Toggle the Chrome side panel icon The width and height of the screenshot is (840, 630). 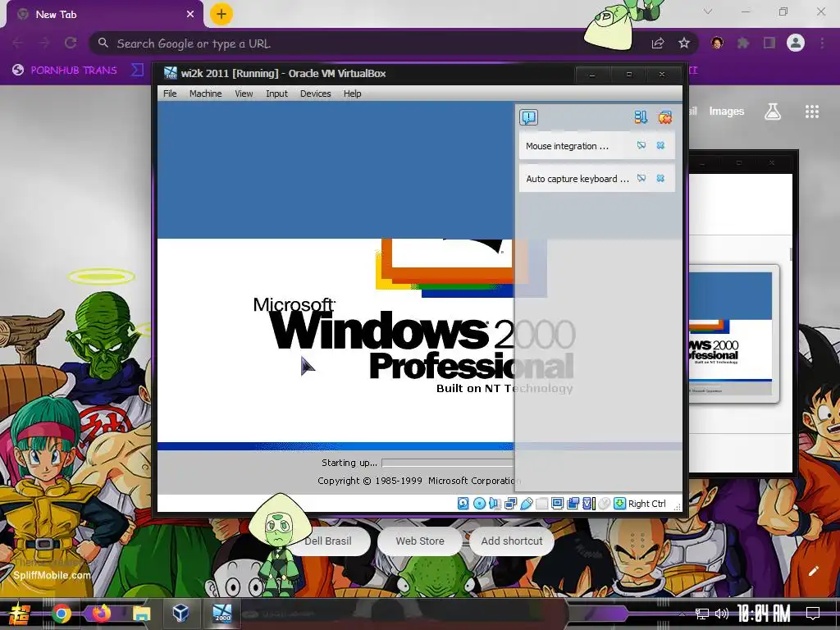769,43
